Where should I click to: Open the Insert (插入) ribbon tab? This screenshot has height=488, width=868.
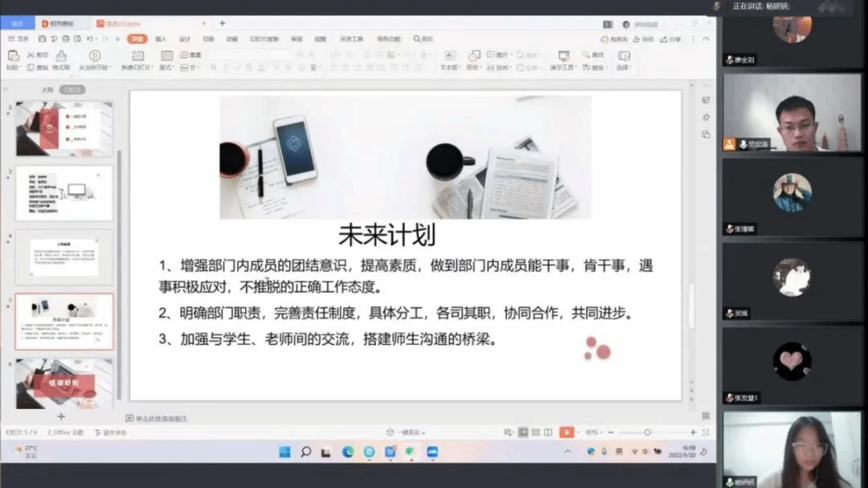(161, 39)
